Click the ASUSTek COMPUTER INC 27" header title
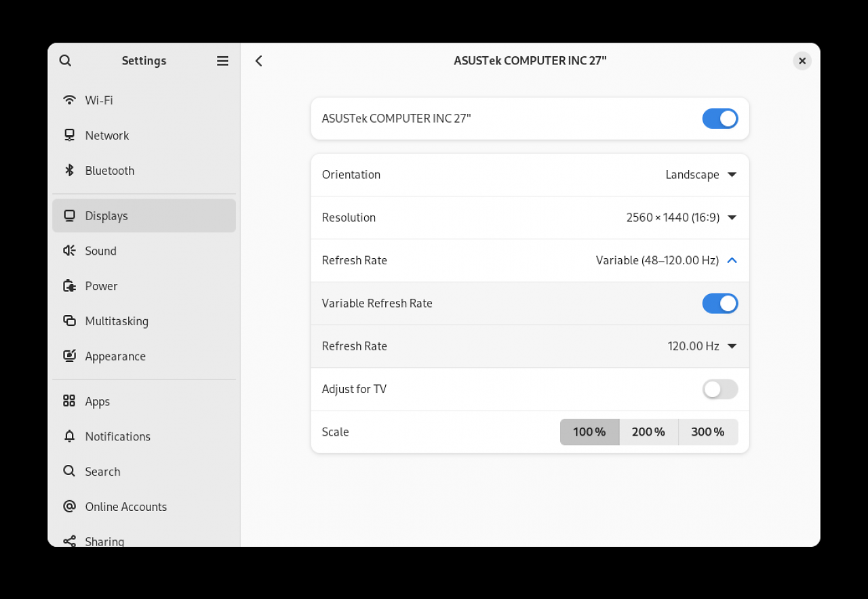Viewport: 868px width, 599px height. 530,61
